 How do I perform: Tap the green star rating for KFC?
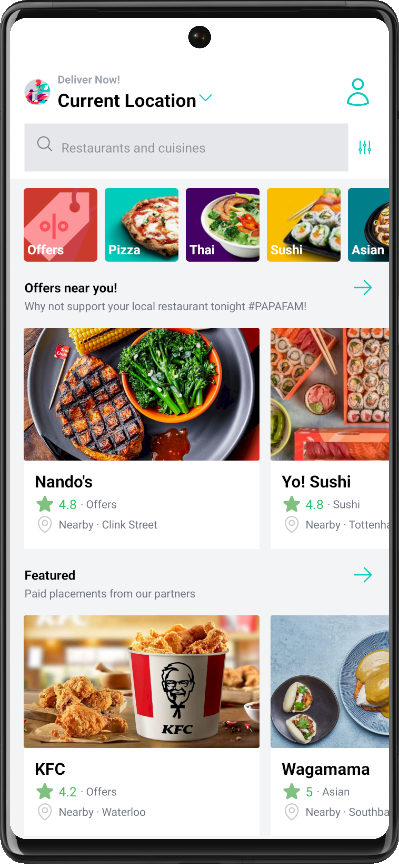pos(45,791)
